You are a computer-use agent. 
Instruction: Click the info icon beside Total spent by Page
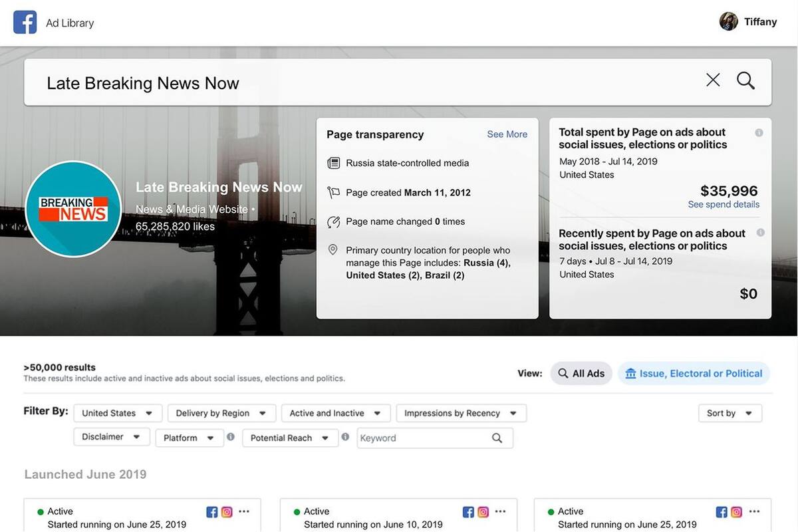pos(759,132)
